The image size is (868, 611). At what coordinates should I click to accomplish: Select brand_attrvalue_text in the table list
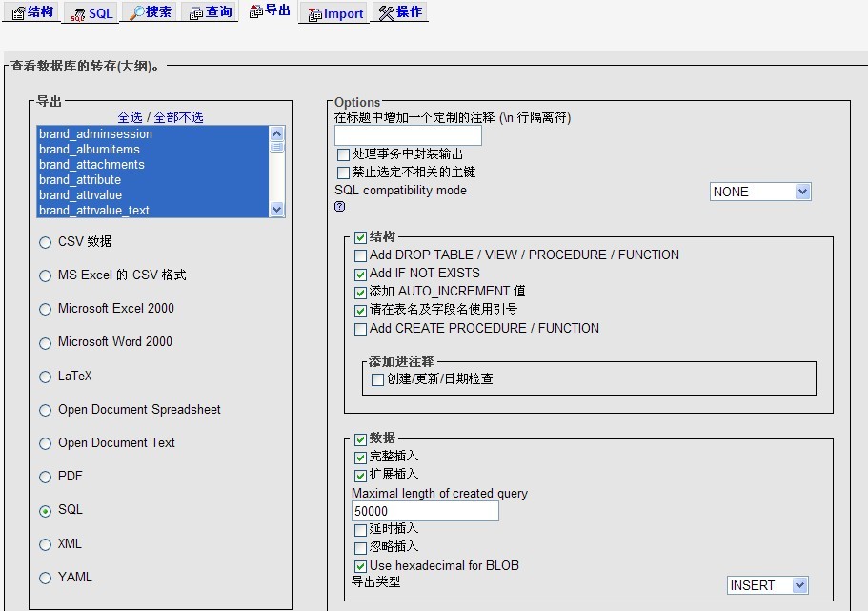coord(152,210)
